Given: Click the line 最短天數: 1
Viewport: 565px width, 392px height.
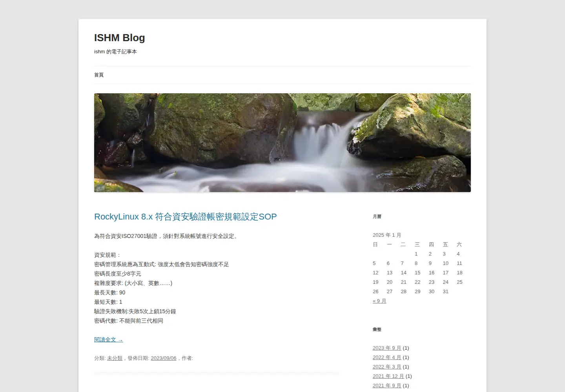Looking at the screenshot, I should 108,302.
